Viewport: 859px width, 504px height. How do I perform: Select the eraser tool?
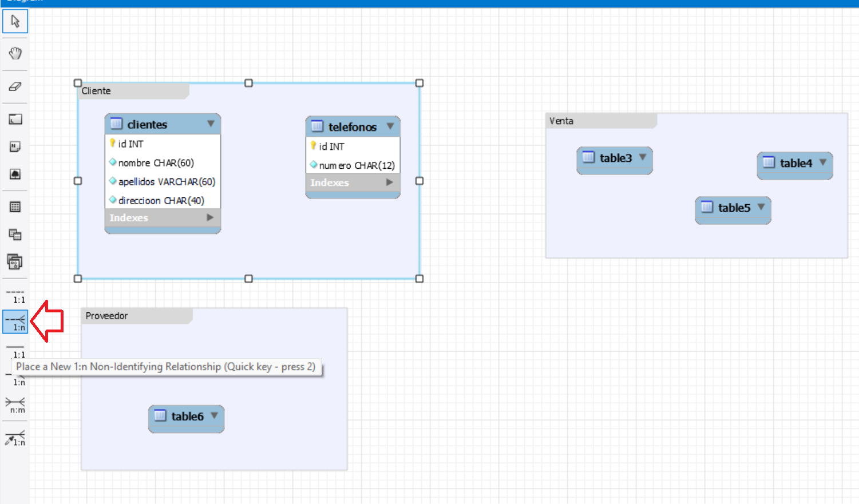(15, 86)
